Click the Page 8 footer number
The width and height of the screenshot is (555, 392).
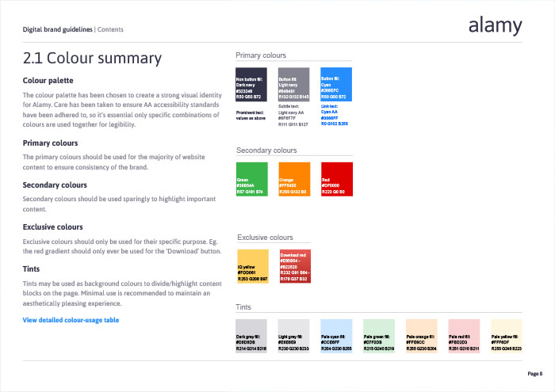point(535,374)
